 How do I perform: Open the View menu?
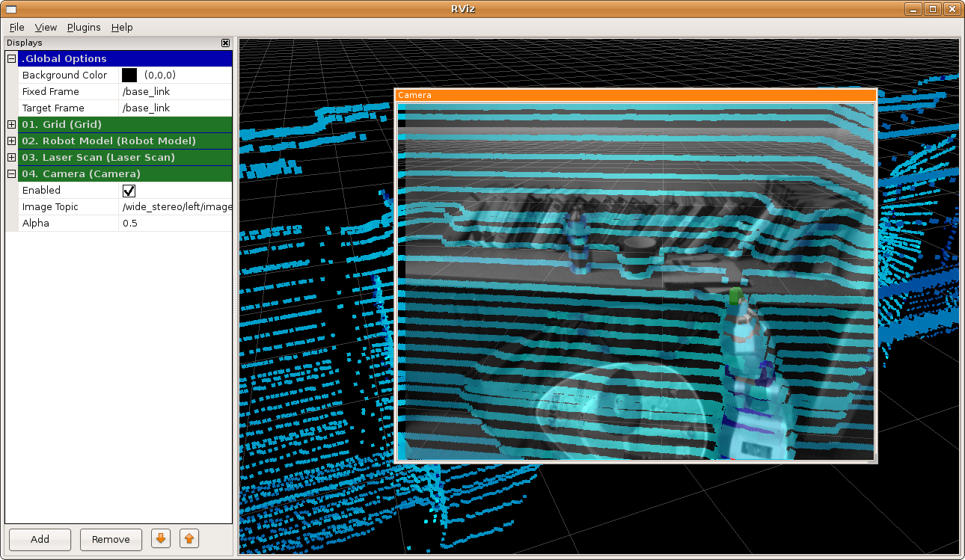(x=46, y=28)
